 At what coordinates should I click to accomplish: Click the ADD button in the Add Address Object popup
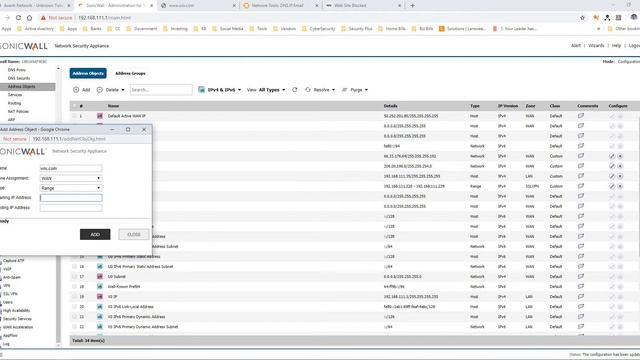[x=95, y=234]
